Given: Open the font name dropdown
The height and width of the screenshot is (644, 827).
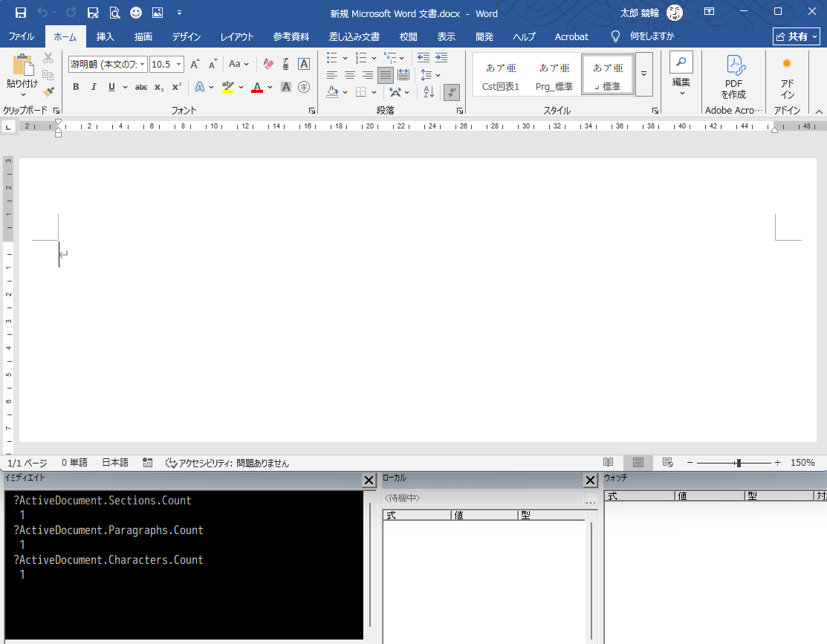Looking at the screenshot, I should [x=143, y=65].
